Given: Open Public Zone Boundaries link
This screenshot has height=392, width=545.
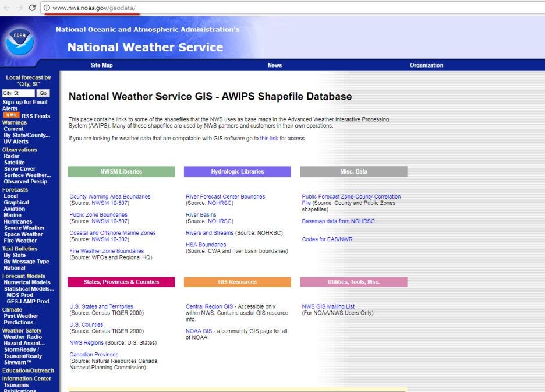Looking at the screenshot, I should coord(98,214).
